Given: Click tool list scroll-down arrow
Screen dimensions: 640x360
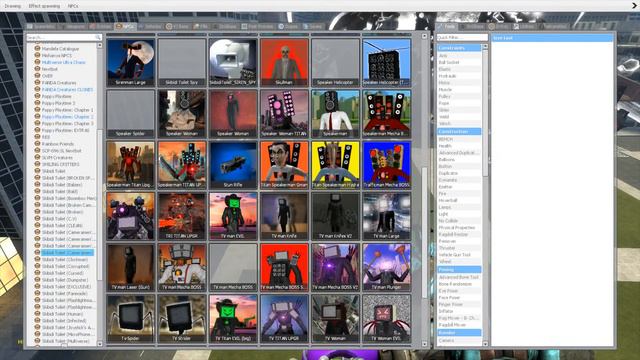Looking at the screenshot, I should coord(485,344).
